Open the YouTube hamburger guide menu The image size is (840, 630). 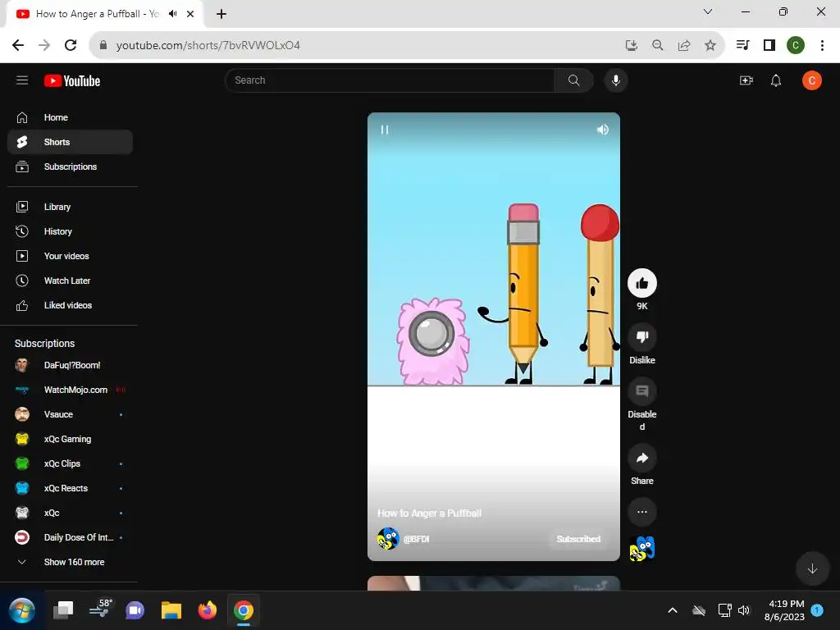coord(22,80)
